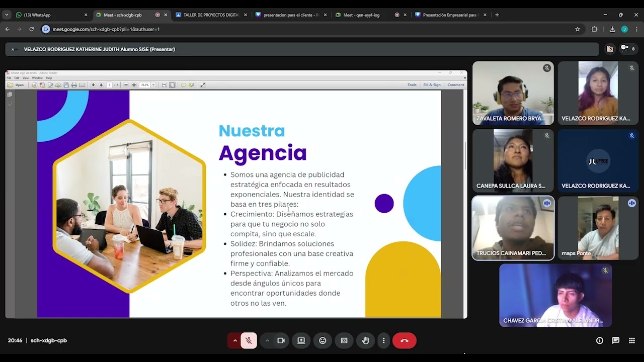644x362 pixels.
Task: Open Window menu in Adobe Reader
Action: (x=37, y=78)
